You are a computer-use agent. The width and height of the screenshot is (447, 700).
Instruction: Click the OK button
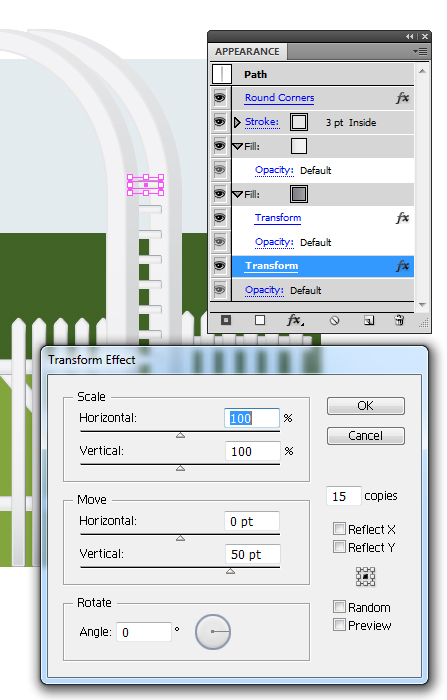tap(366, 406)
